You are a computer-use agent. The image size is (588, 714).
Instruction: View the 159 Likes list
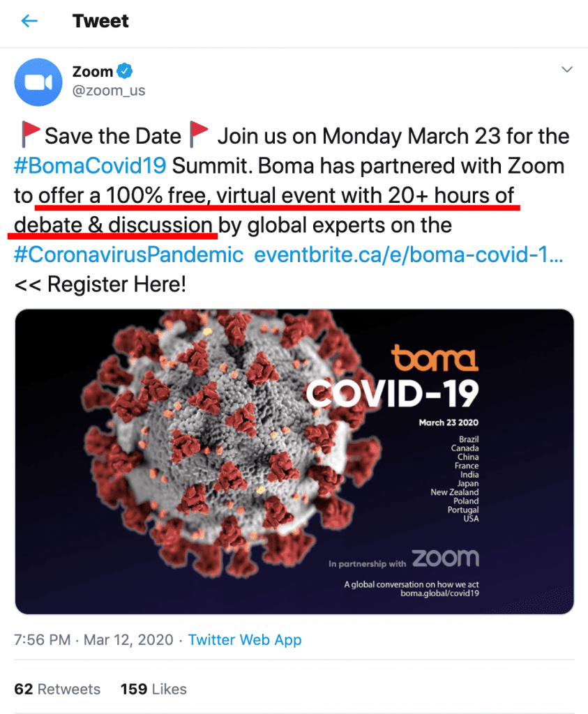[x=153, y=689]
